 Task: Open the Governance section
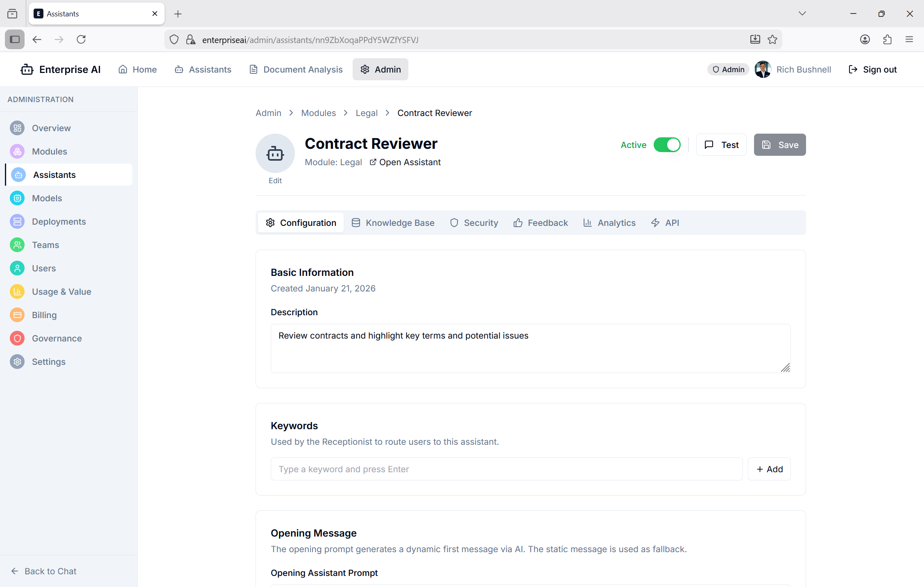point(57,338)
